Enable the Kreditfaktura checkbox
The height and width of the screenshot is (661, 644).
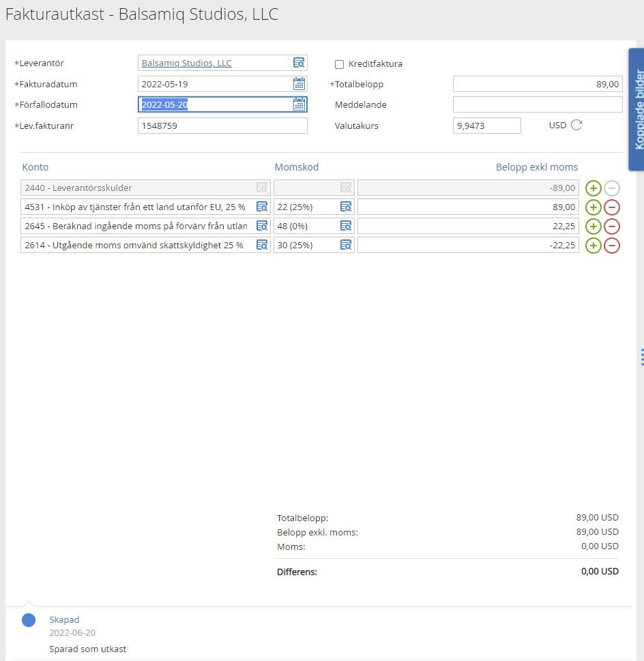coord(339,64)
